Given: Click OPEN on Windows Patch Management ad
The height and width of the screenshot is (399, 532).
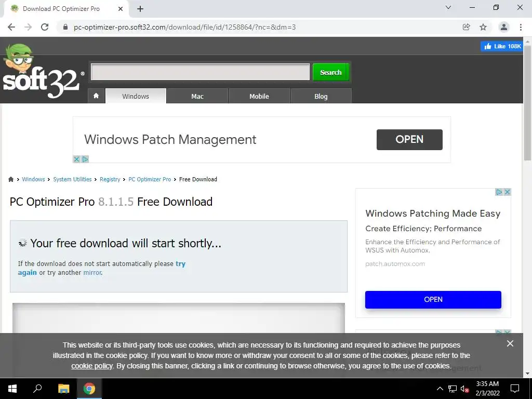Looking at the screenshot, I should [x=409, y=139].
